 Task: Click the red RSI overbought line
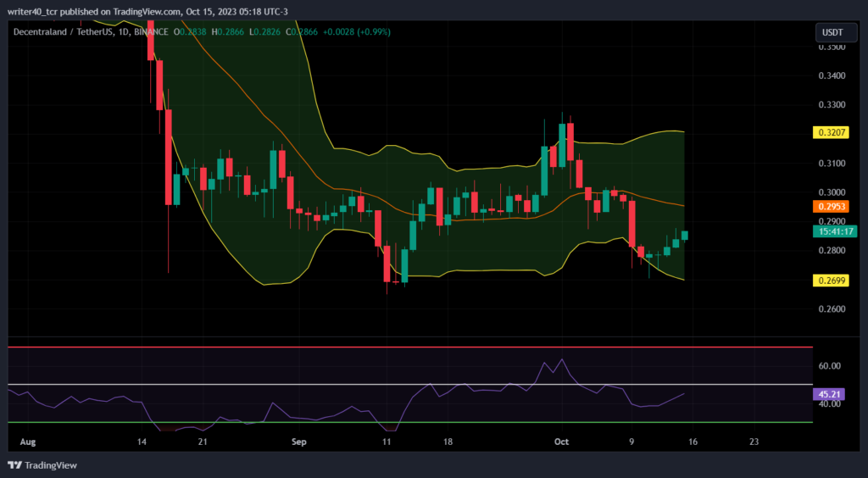tap(410, 347)
